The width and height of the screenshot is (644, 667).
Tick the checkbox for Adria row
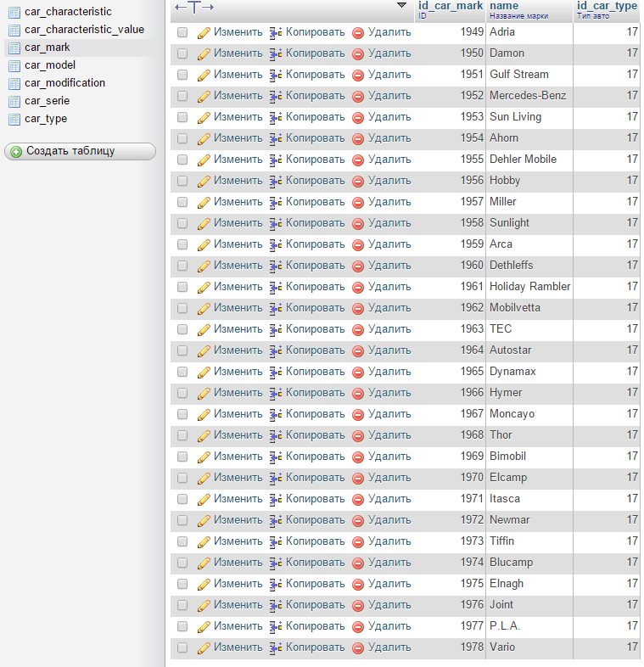182,32
